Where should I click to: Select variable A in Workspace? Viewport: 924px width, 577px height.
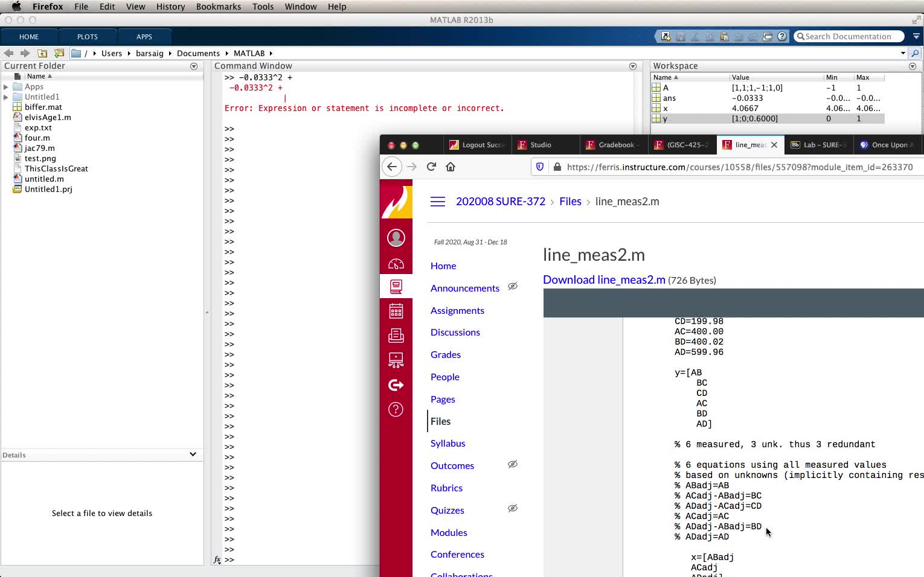click(768, 88)
